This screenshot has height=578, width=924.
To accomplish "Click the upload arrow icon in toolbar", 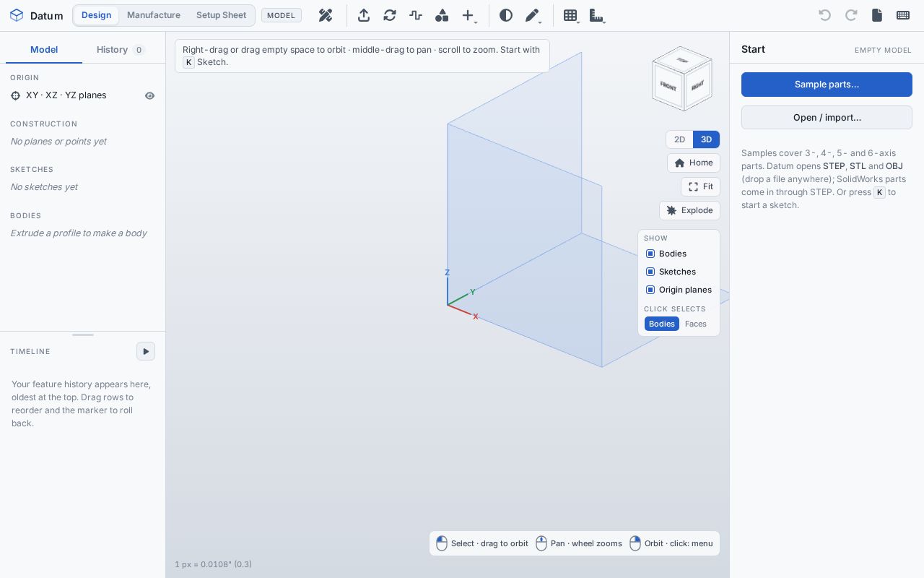I will 364,15.
